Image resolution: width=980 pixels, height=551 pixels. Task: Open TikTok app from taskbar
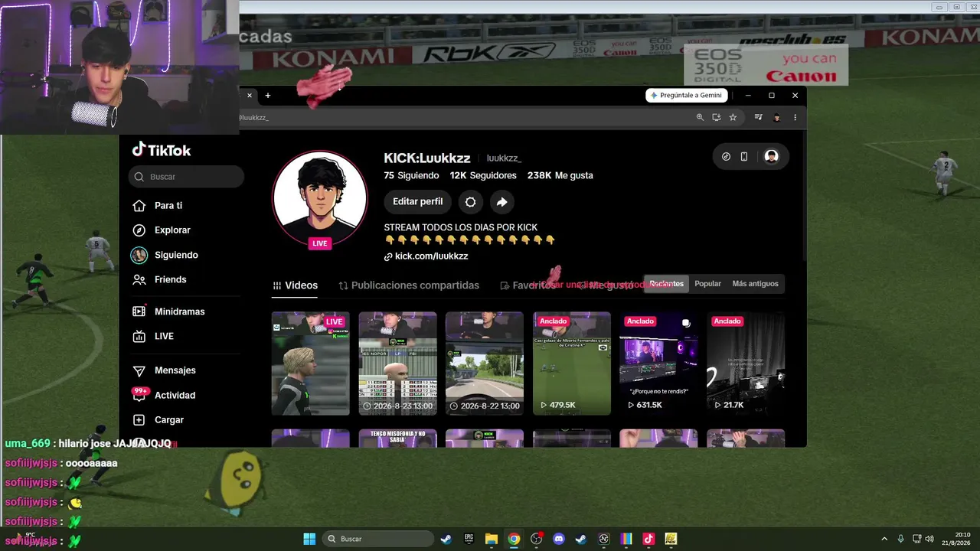[x=648, y=539]
